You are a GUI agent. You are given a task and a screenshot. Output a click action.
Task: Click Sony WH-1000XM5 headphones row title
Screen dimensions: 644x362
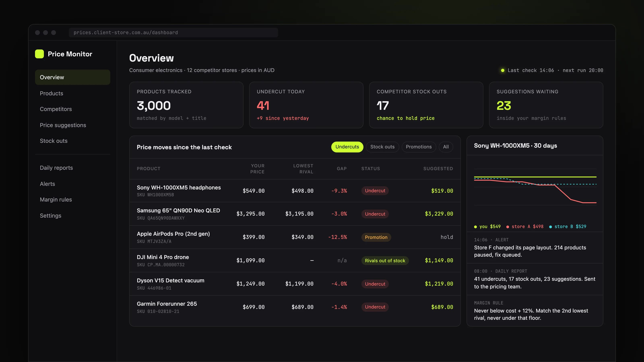pyautogui.click(x=179, y=188)
